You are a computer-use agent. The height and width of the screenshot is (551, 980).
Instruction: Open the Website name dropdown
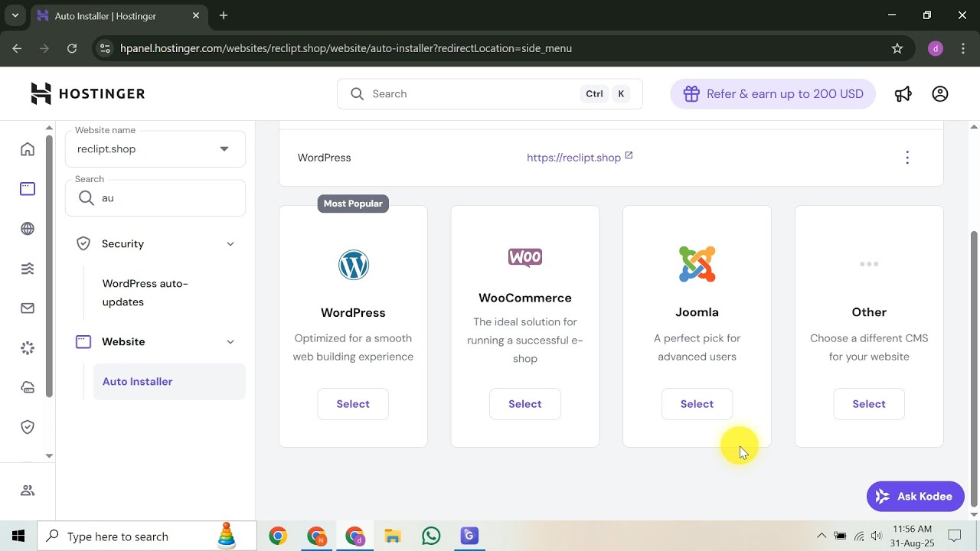[155, 149]
